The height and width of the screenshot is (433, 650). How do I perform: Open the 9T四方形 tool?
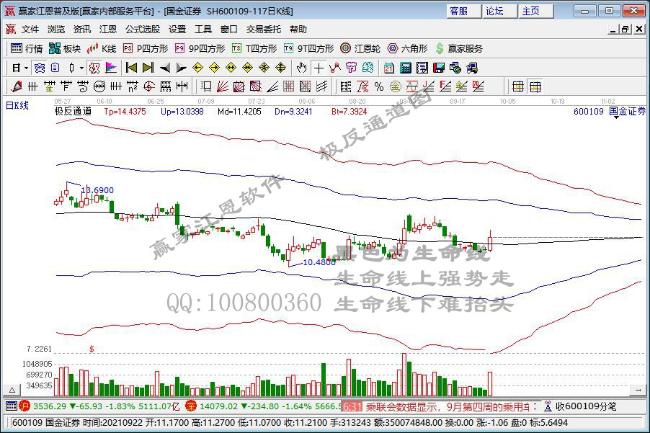pyautogui.click(x=309, y=48)
